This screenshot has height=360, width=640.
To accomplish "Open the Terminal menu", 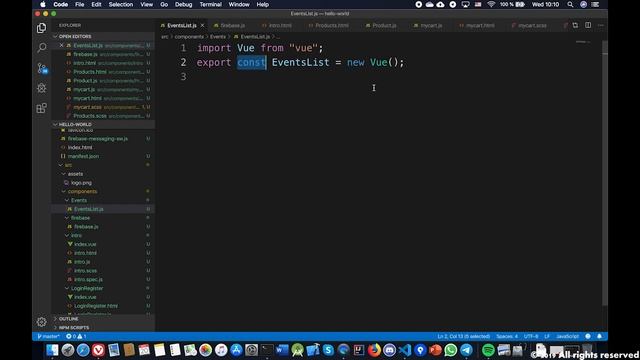I will tap(210, 4).
